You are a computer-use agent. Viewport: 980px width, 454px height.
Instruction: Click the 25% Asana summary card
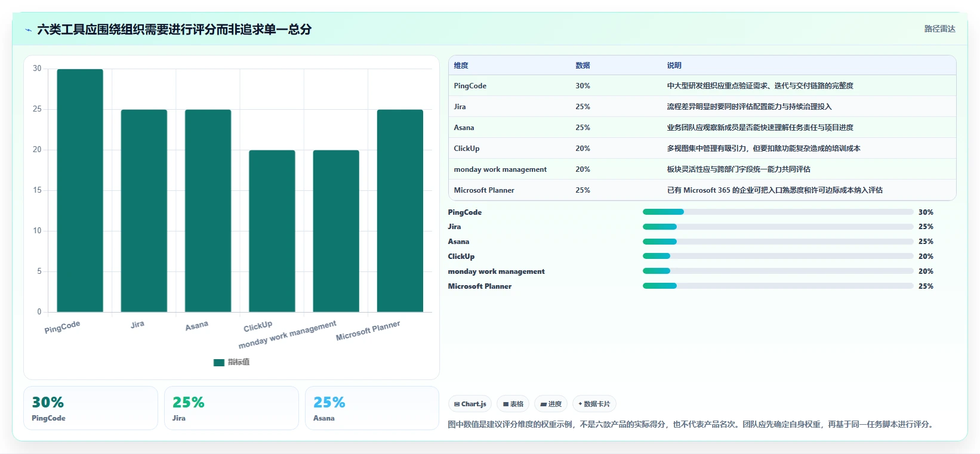pyautogui.click(x=372, y=408)
